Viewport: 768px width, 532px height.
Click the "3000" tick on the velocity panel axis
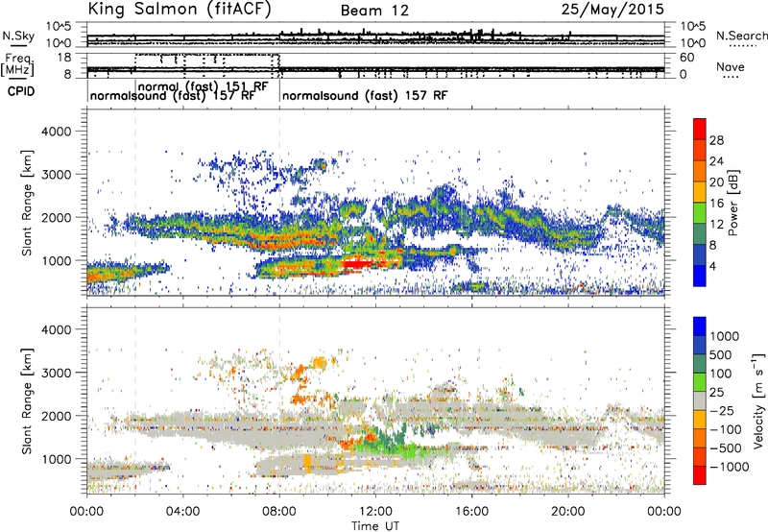point(57,373)
